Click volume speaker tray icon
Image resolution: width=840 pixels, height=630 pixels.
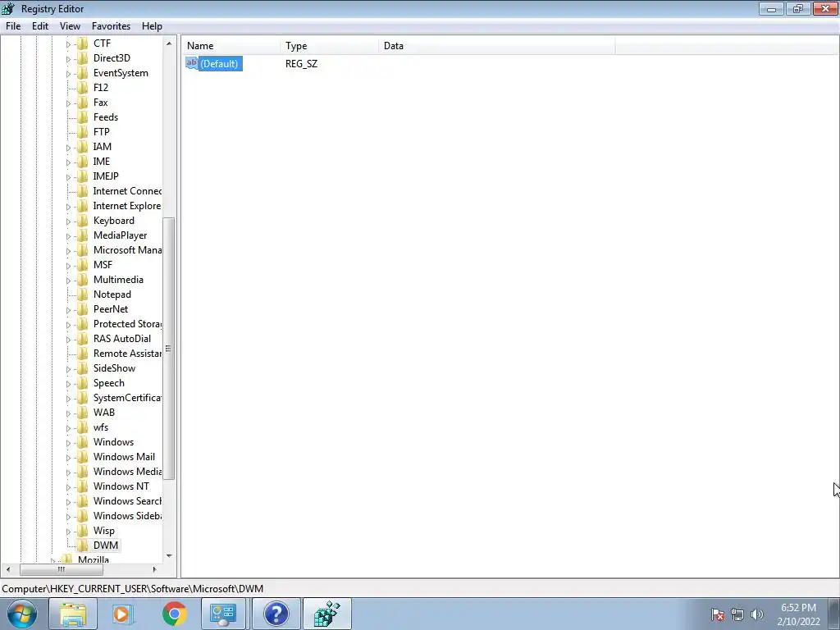pos(757,614)
